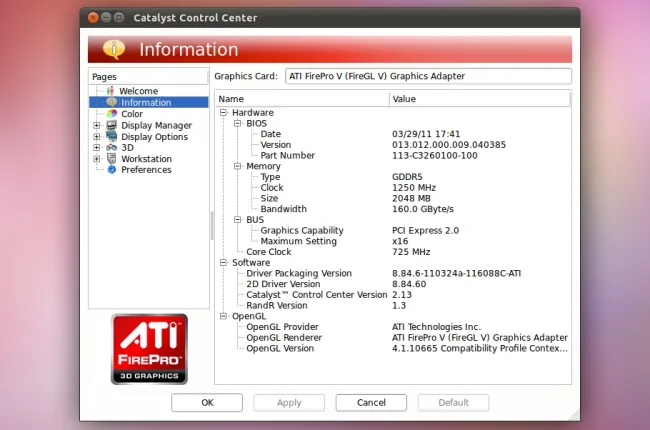This screenshot has height=430, width=650.
Task: Click the window resize grip corner
Action: pyautogui.click(x=575, y=415)
